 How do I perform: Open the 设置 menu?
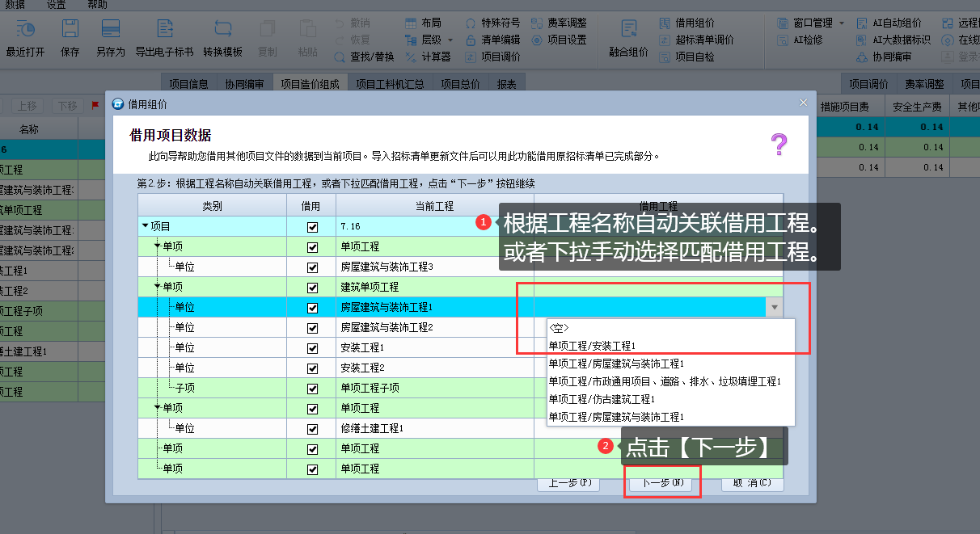click(x=56, y=5)
